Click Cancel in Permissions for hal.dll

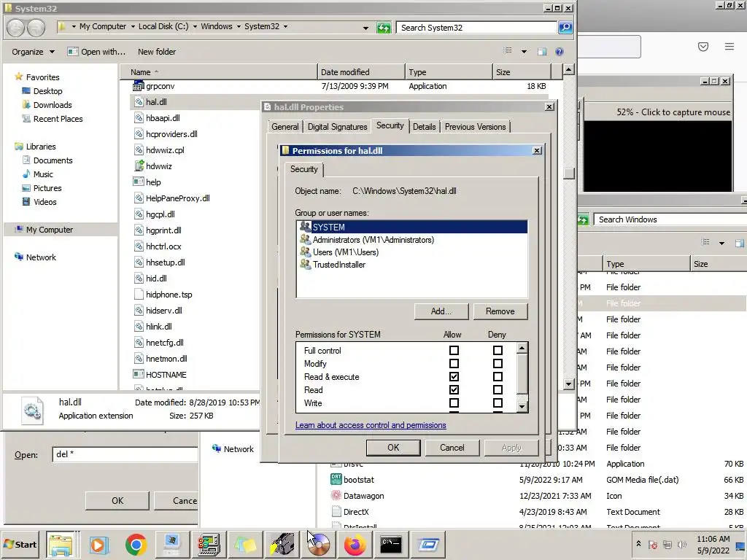point(452,447)
